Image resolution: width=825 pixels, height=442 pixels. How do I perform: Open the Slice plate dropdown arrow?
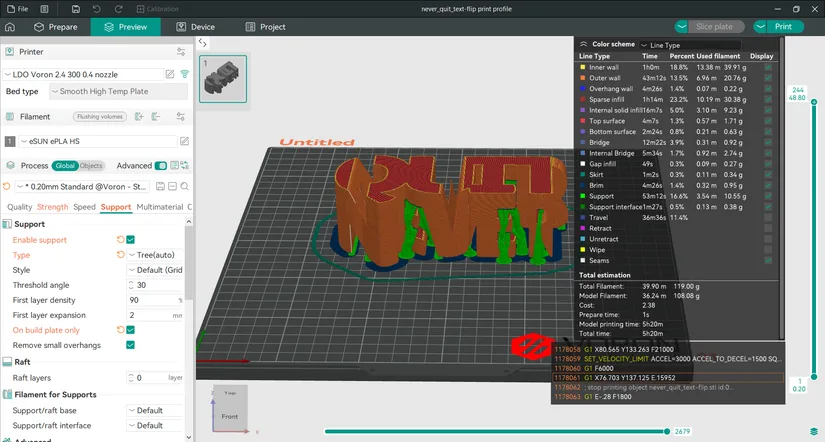pyautogui.click(x=681, y=26)
